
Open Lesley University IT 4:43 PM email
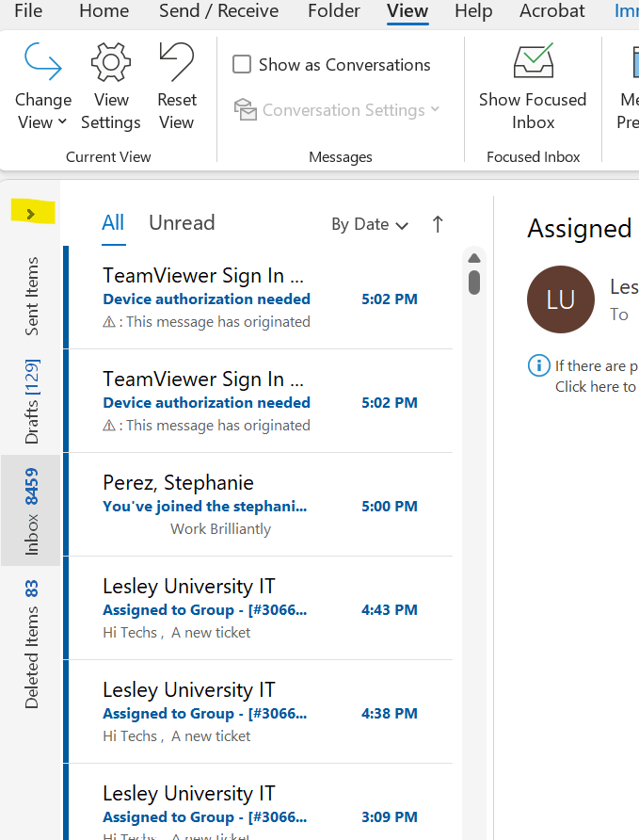[x=260, y=608]
